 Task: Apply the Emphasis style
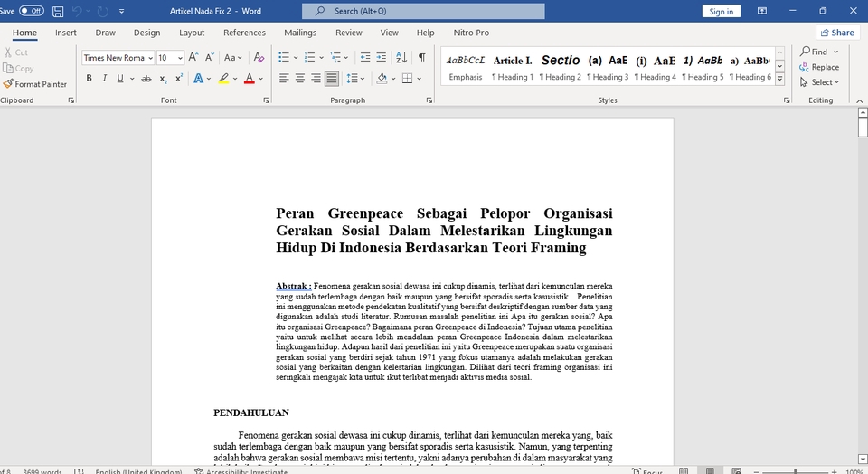pos(465,68)
